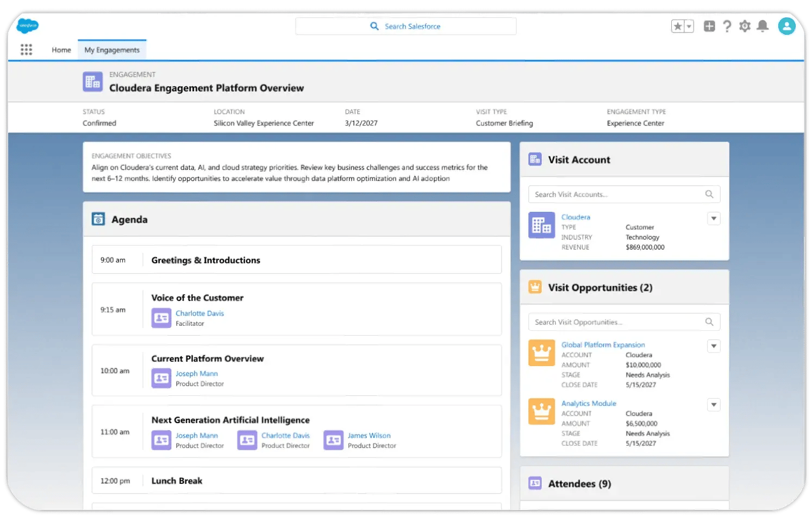Click the Visit Opportunities (2) heading

coord(600,287)
